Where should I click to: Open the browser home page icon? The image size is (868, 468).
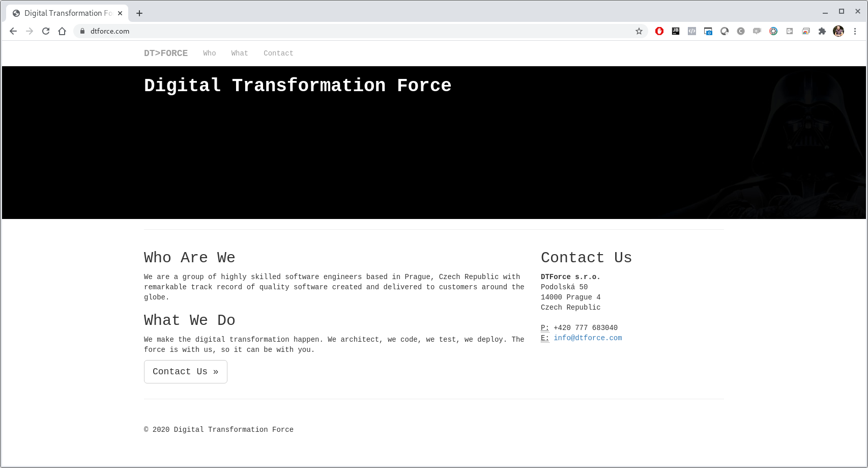coord(62,31)
